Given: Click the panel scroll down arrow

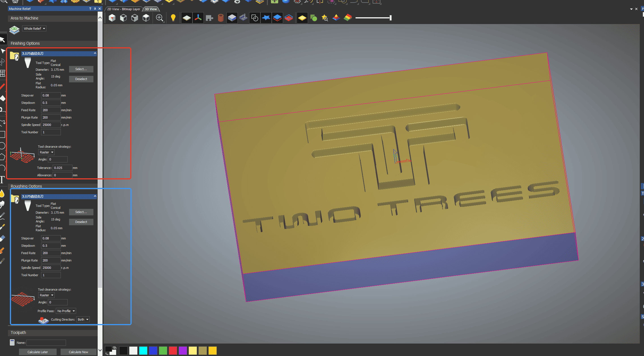Looking at the screenshot, I should [x=100, y=350].
